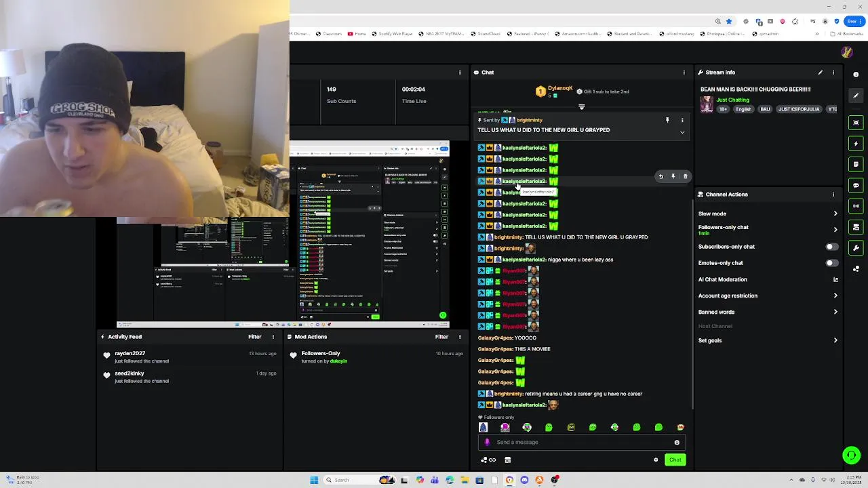Reply to the hovered kaelynsleftariola2 message
Image resolution: width=868 pixels, height=488 pixels.
pyautogui.click(x=661, y=176)
